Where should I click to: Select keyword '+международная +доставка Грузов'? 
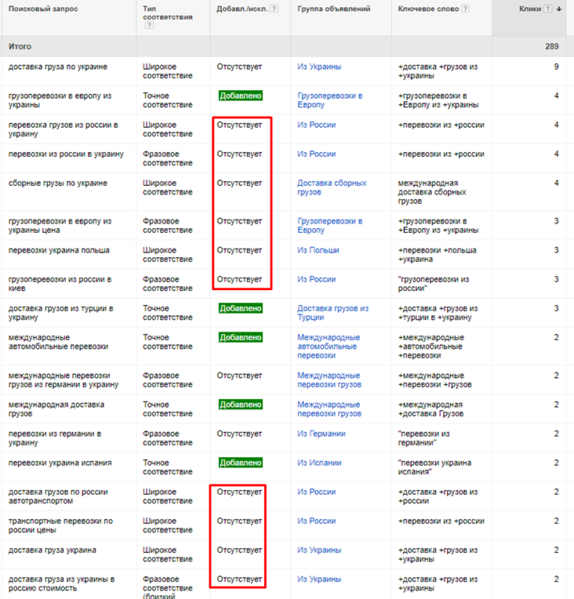pos(431,409)
